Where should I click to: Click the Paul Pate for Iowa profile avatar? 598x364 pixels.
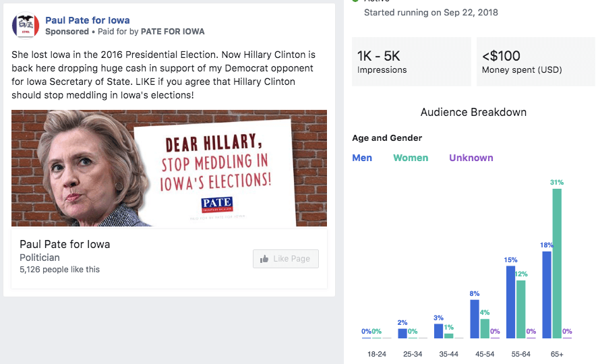[x=26, y=26]
